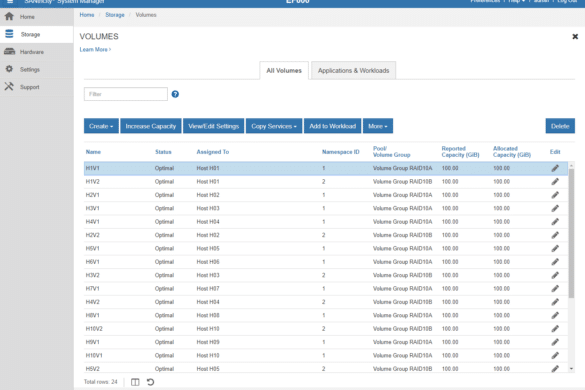The height and width of the screenshot is (390, 585).
Task: Click the Increase Capacity button
Action: pyautogui.click(x=151, y=126)
